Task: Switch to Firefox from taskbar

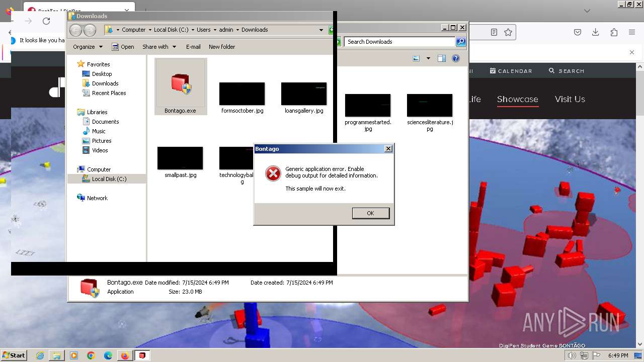Action: pyautogui.click(x=125, y=355)
